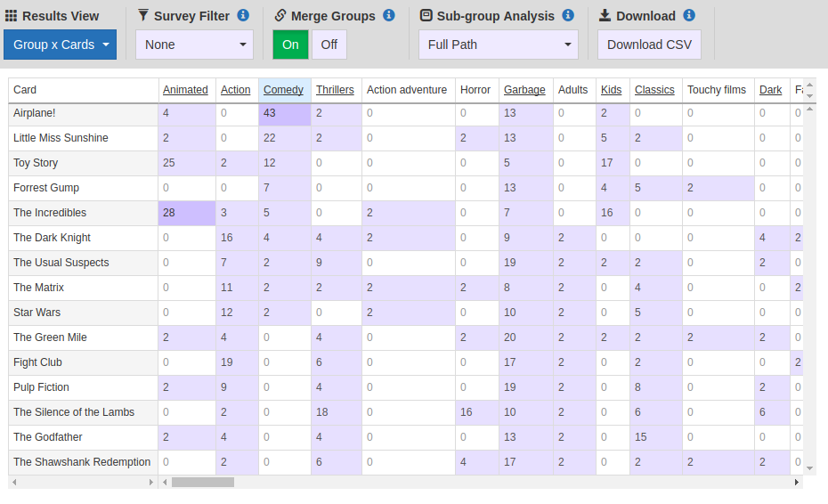This screenshot has width=828, height=504.
Task: Click the Survey Filter funnel icon
Action: pos(143,15)
